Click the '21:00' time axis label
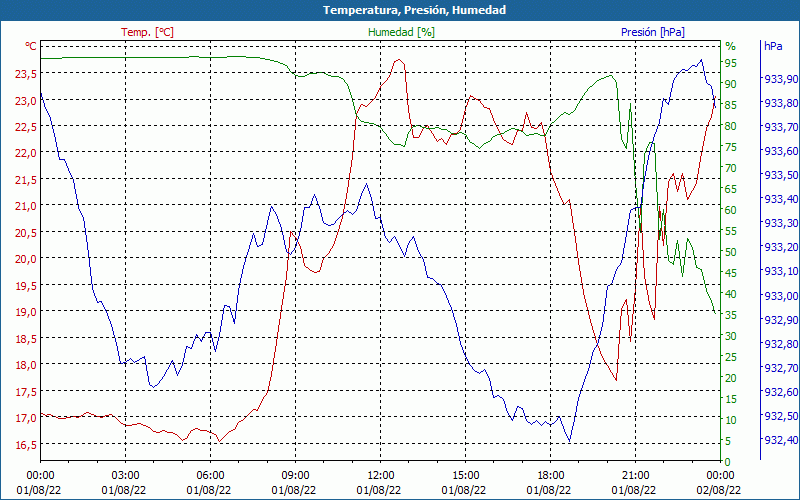 point(635,476)
